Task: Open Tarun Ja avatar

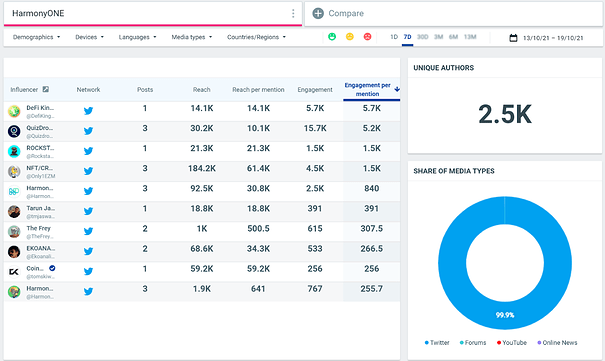Action: click(14, 211)
